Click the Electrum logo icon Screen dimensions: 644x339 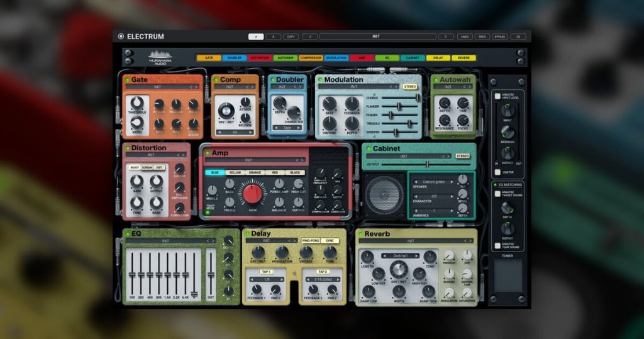(x=121, y=36)
